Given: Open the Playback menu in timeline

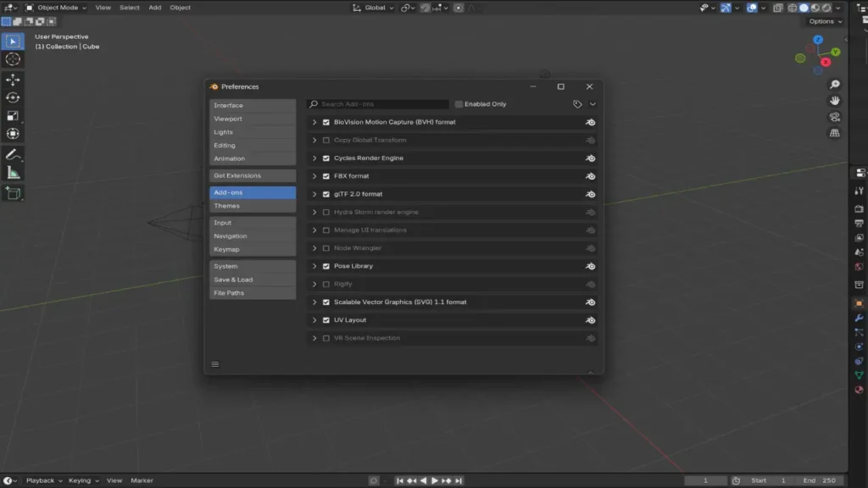Looking at the screenshot, I should (x=44, y=480).
